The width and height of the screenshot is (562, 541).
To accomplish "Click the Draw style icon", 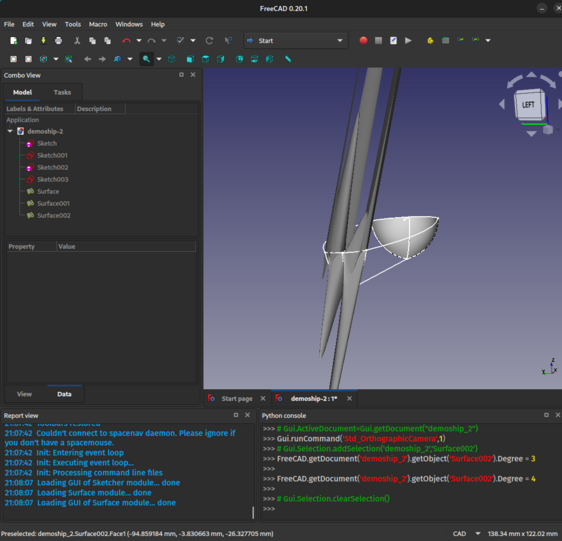I will pyautogui.click(x=43, y=59).
